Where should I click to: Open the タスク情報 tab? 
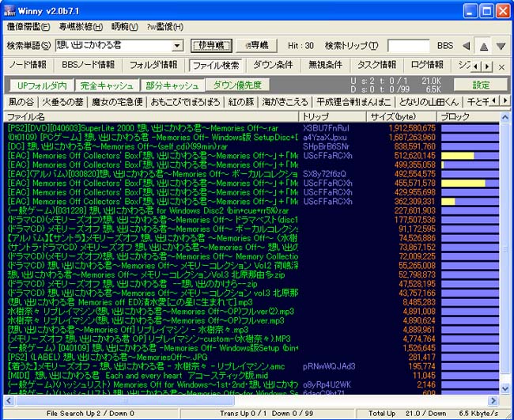coord(377,65)
